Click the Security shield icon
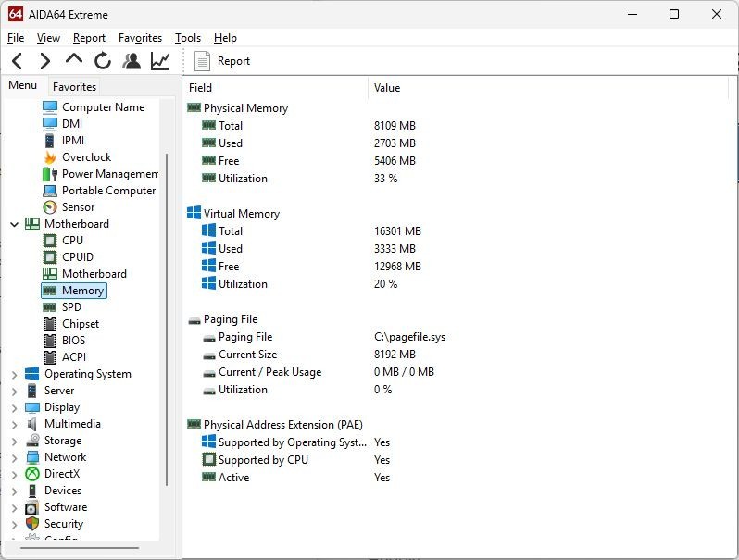This screenshot has width=739, height=560. tap(32, 524)
